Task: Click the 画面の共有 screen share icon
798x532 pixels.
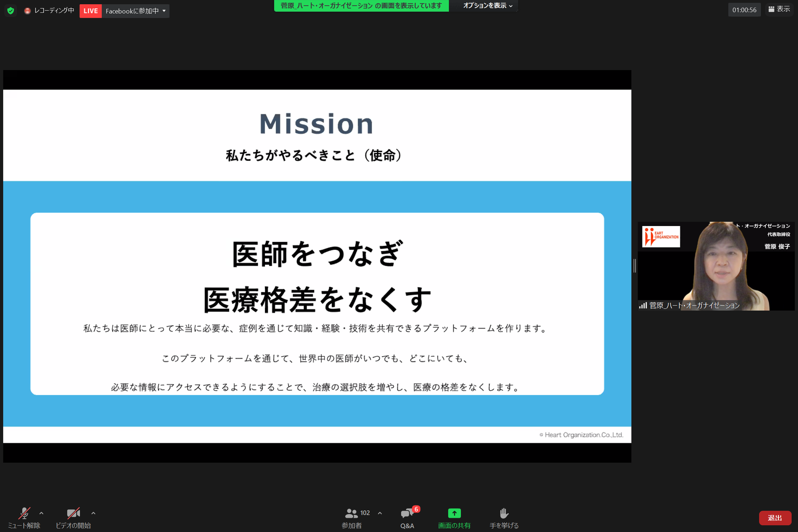Action: click(454, 513)
